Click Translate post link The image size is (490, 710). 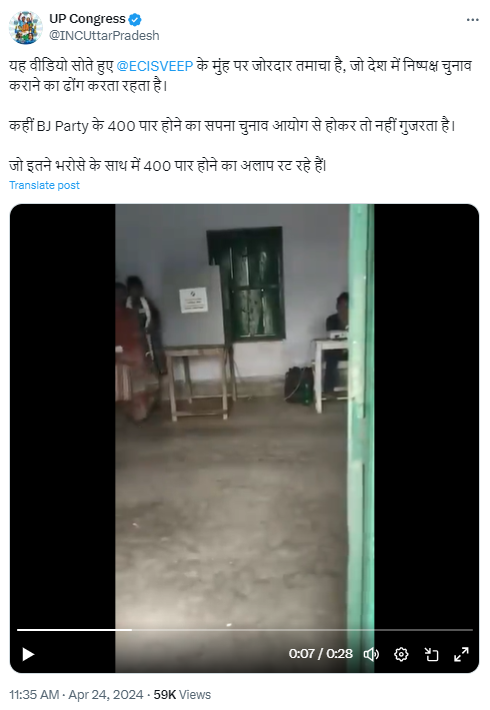tap(44, 185)
